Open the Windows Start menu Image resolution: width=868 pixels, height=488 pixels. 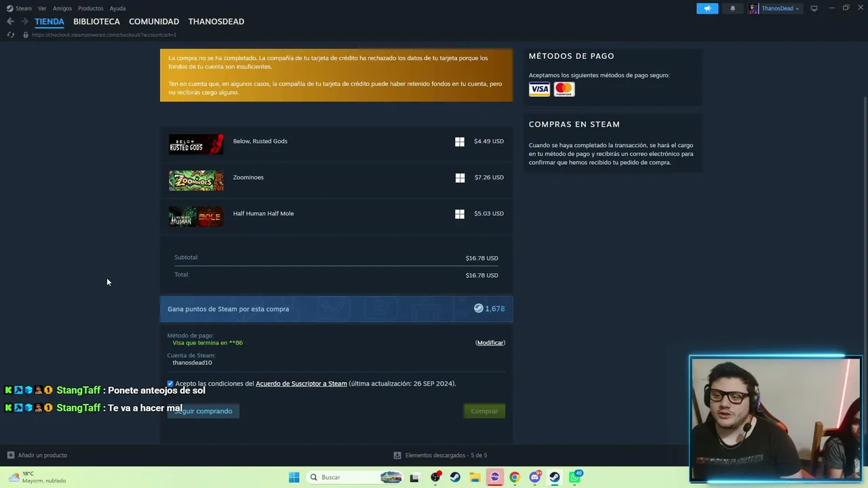(x=294, y=477)
